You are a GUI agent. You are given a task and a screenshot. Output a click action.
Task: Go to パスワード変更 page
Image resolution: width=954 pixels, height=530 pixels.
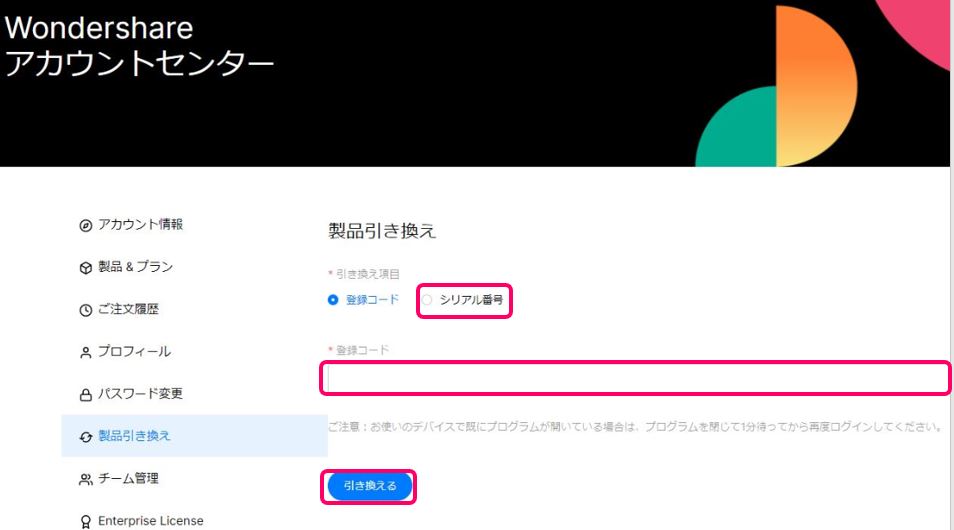(141, 394)
